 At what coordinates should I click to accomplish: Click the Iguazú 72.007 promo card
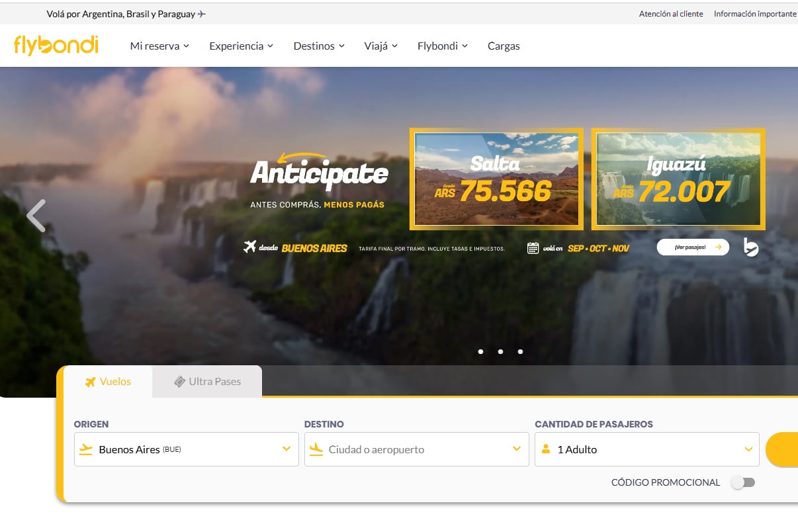[678, 179]
